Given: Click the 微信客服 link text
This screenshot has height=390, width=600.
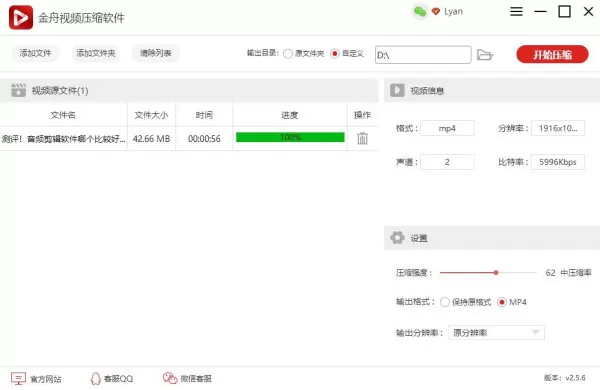Looking at the screenshot, I should click(196, 379).
